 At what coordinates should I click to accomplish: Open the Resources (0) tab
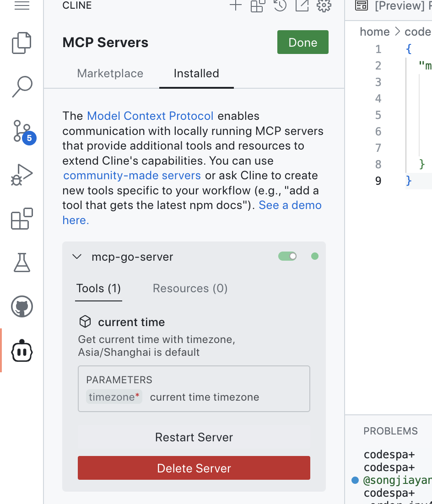tap(190, 288)
